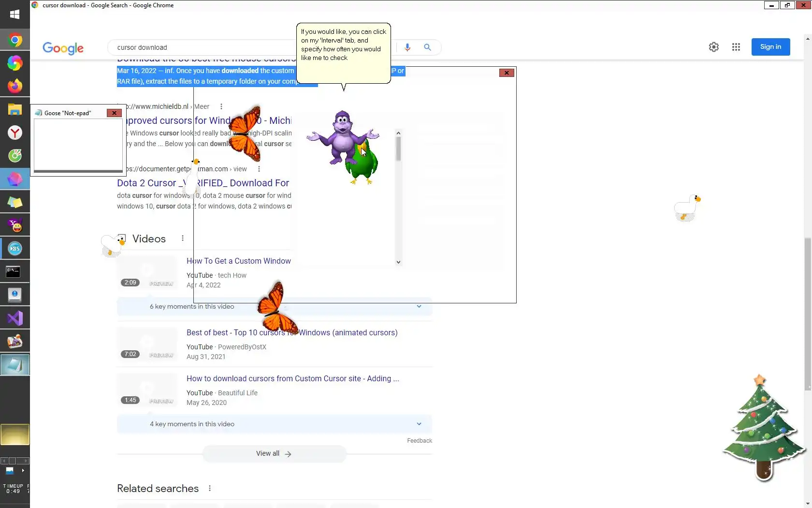
Task: Click the Christmas tree desktop pet
Action: [x=764, y=428]
